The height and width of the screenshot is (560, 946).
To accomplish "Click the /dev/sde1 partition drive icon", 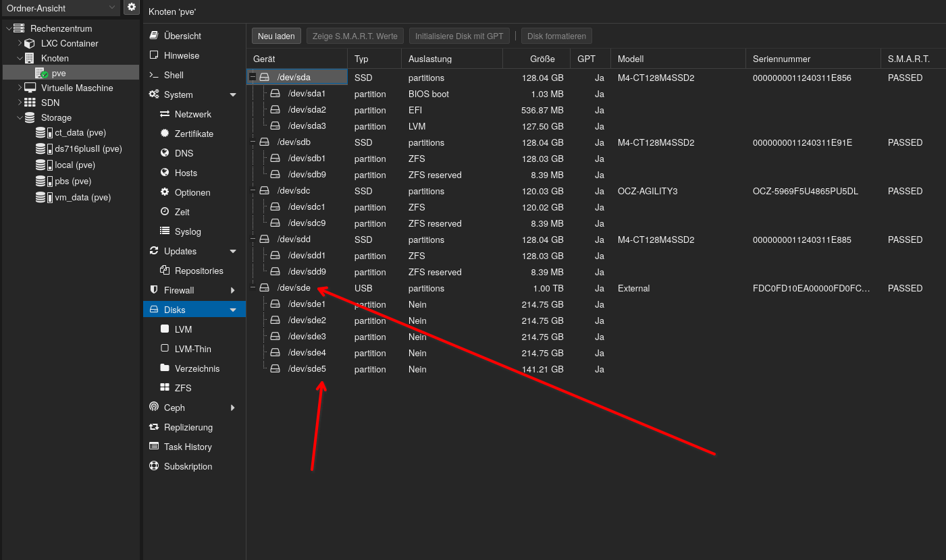I will [275, 304].
